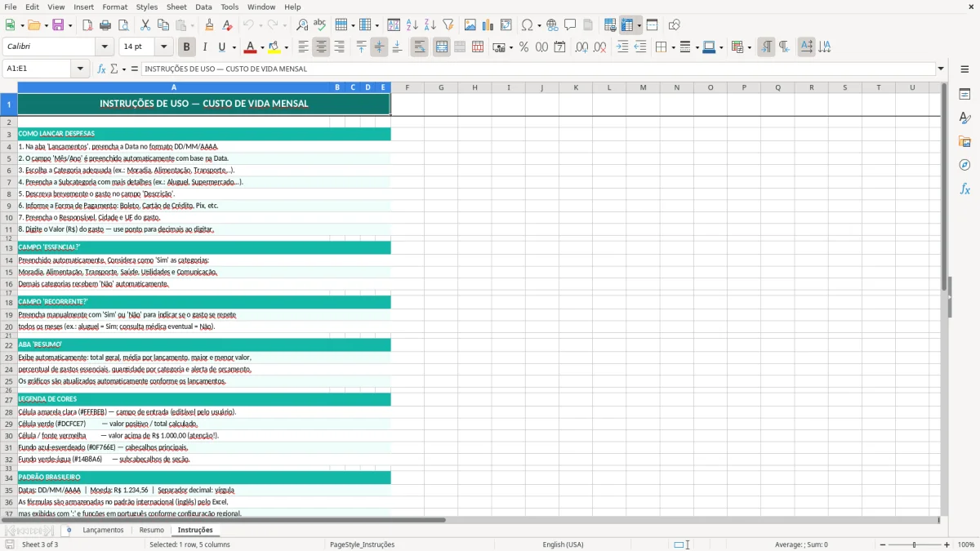Click the Save document icon
This screenshot has width=980, height=551.
58,25
